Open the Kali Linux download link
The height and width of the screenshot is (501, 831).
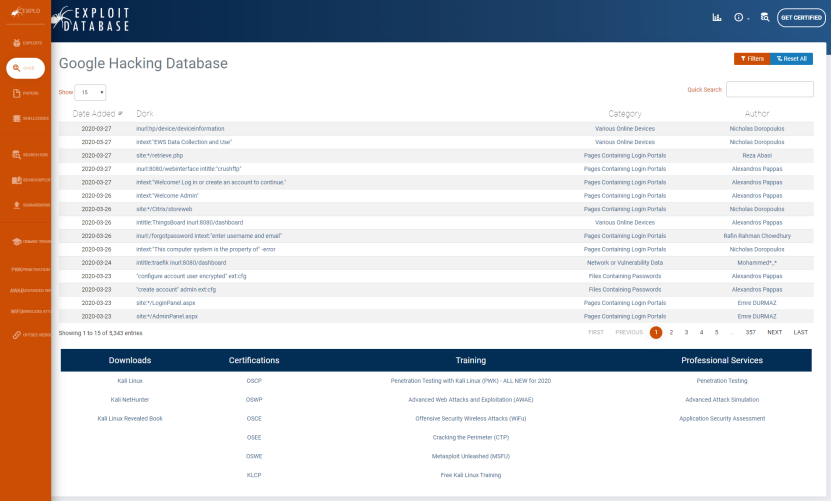[130, 381]
